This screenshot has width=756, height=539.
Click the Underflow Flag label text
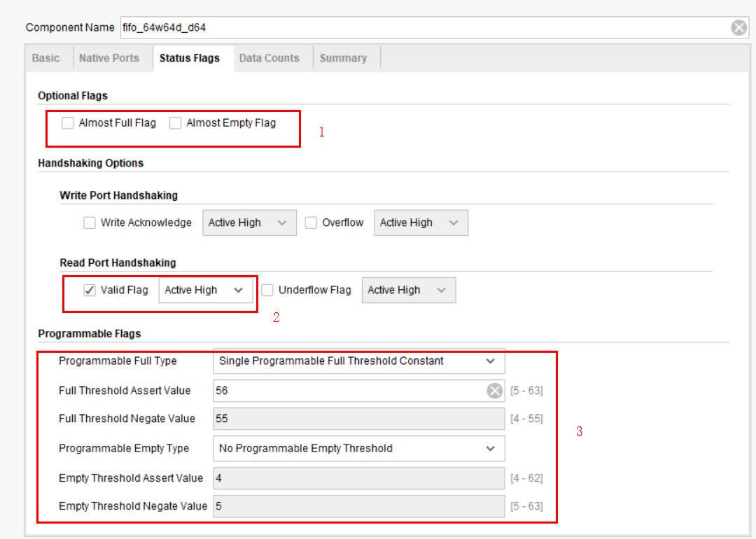(315, 290)
